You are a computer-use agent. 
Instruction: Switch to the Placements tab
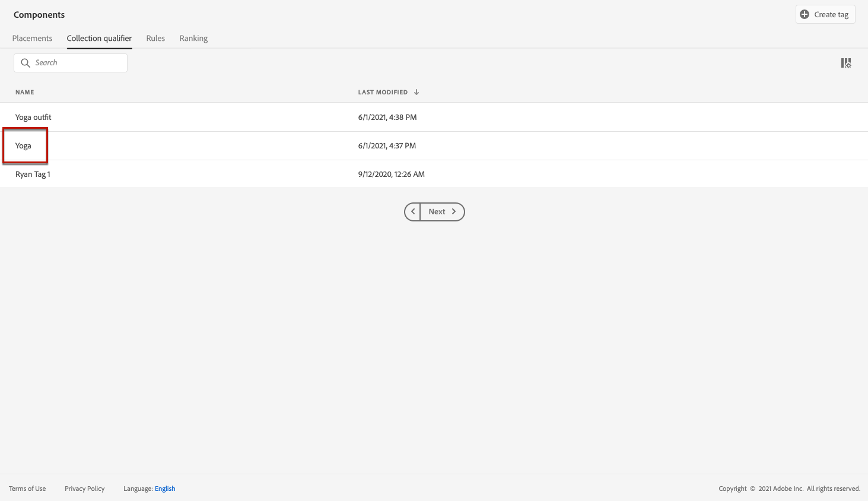(x=32, y=39)
